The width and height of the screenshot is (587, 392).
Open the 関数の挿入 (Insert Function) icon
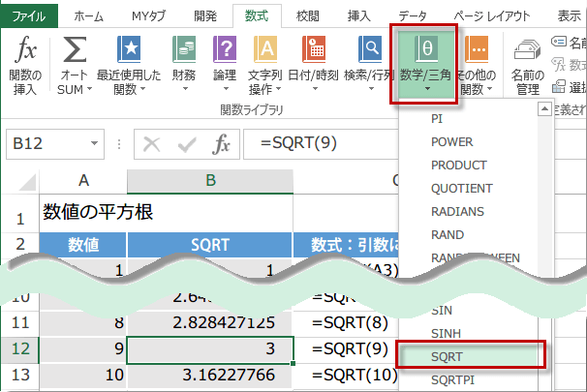26,48
